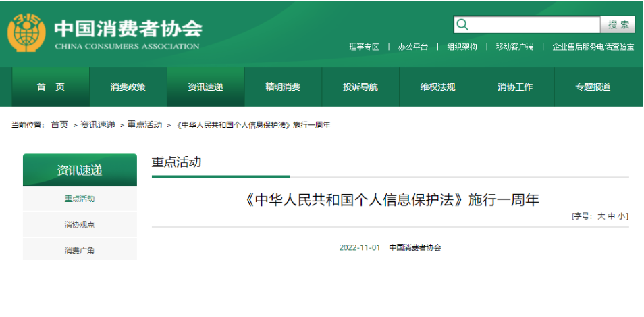This screenshot has height=317, width=644.
Task: Set font size to 小
Action: point(622,216)
